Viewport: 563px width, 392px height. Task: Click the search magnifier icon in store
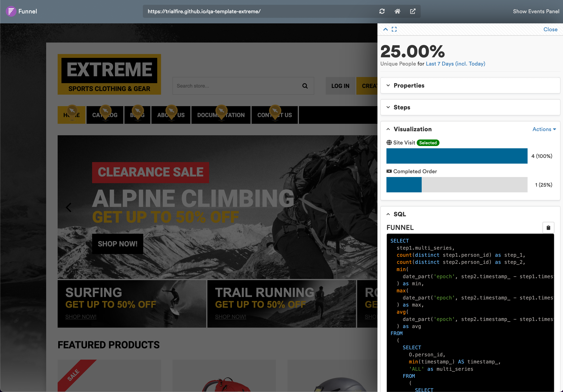(x=305, y=86)
